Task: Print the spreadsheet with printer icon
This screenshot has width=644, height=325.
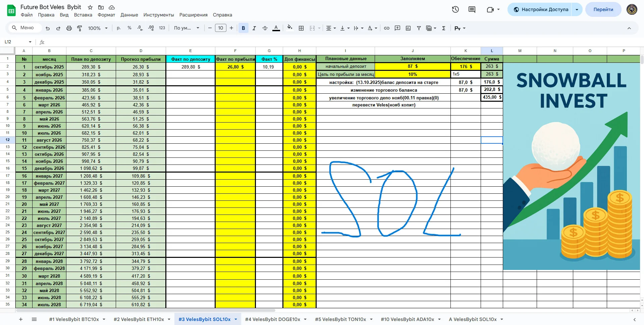Action: coord(69,28)
